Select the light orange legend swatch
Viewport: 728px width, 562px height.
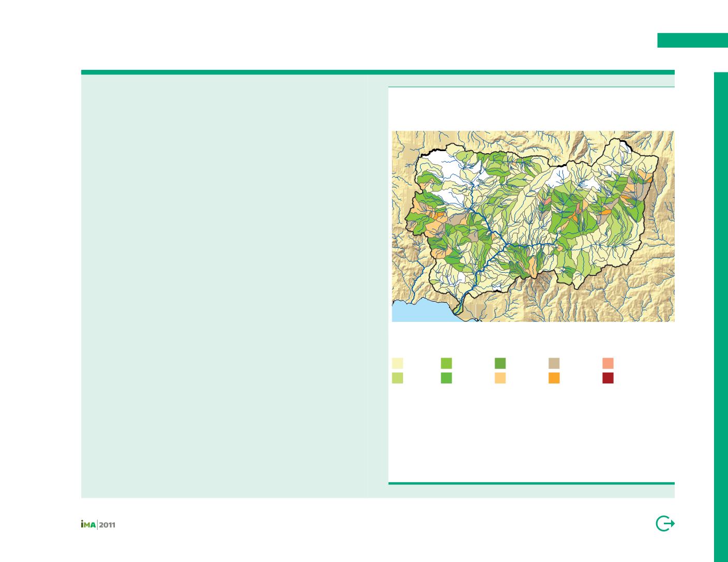click(500, 378)
